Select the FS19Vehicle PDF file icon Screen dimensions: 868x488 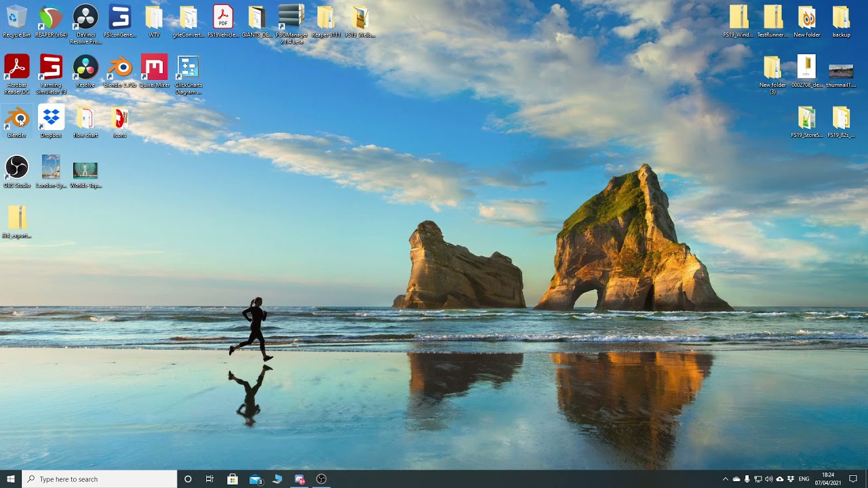(222, 21)
